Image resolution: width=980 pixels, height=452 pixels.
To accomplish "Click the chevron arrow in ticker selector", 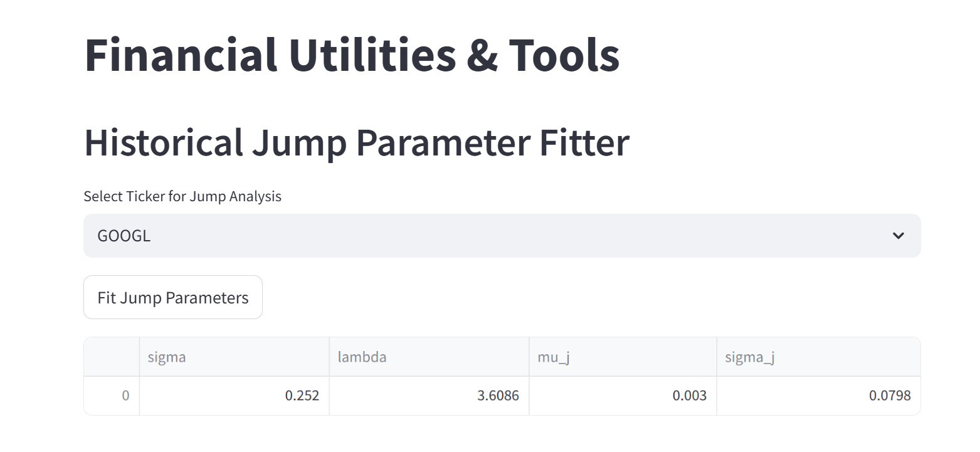I will coord(898,236).
